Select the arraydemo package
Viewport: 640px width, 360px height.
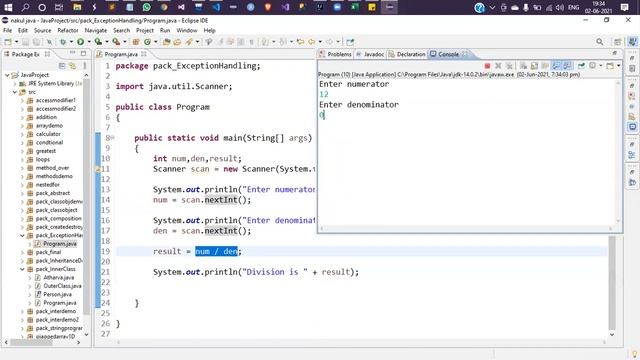point(49,126)
